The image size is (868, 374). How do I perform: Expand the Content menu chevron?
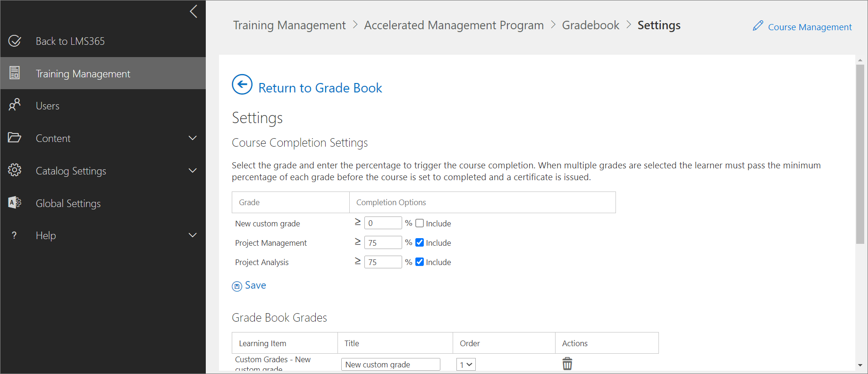tap(193, 138)
